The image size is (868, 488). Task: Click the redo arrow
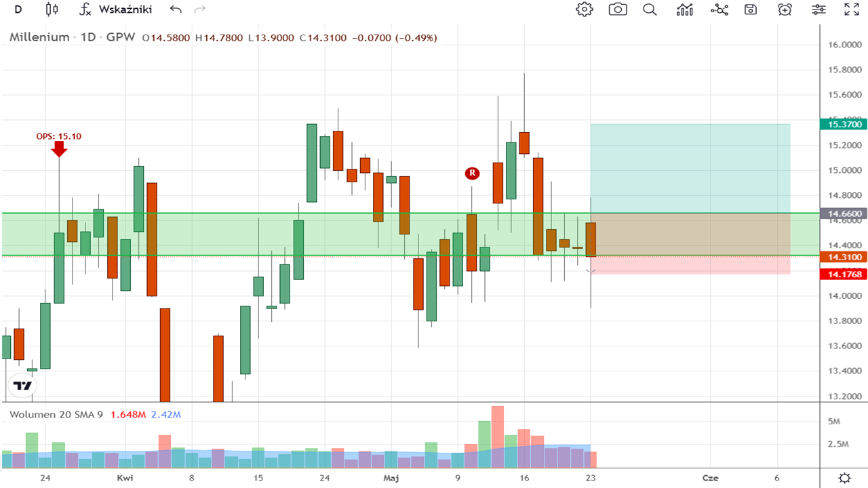tap(199, 9)
